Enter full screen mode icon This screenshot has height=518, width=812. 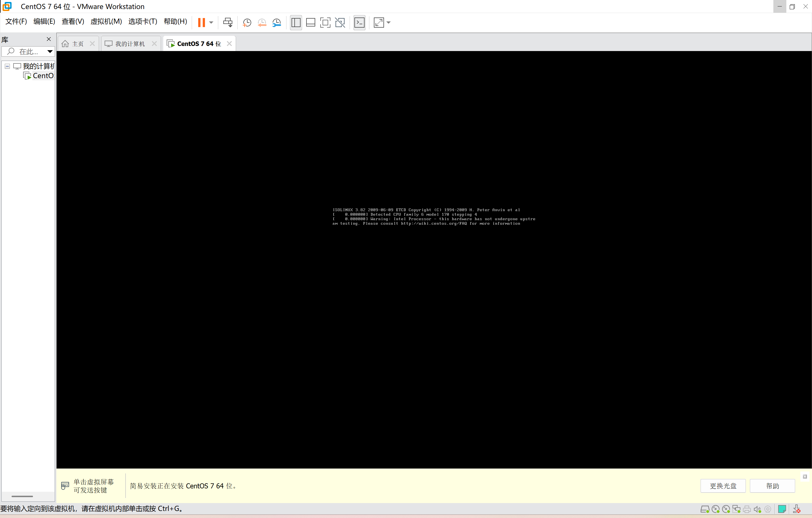coord(325,23)
